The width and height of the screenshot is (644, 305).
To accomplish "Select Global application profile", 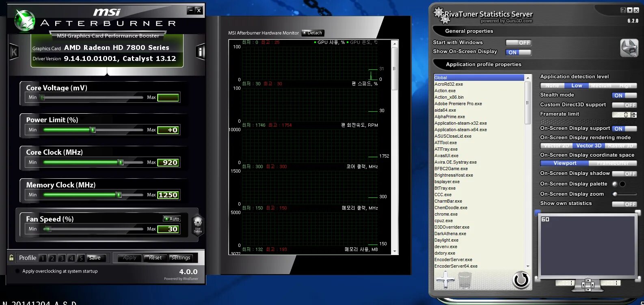I will click(x=479, y=78).
